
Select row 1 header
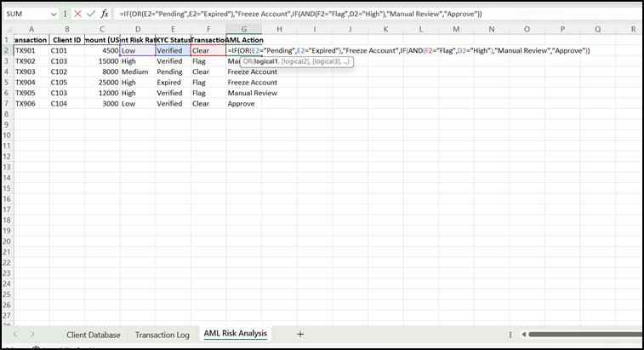point(7,40)
